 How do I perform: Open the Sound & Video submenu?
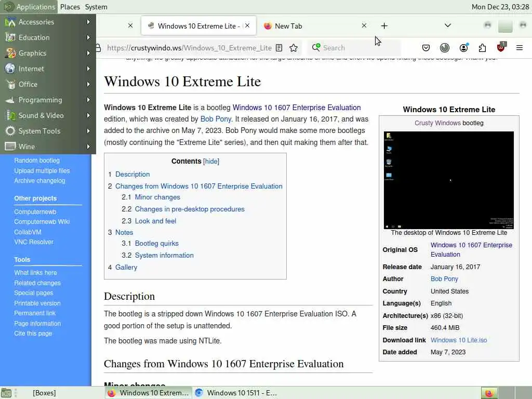(48, 116)
